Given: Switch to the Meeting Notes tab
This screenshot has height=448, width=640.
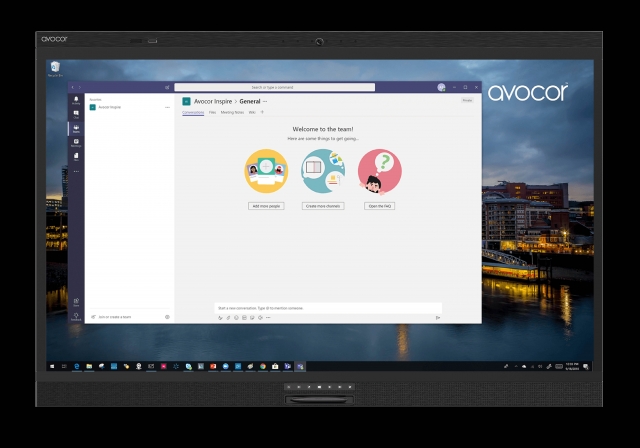Looking at the screenshot, I should pyautogui.click(x=232, y=113).
